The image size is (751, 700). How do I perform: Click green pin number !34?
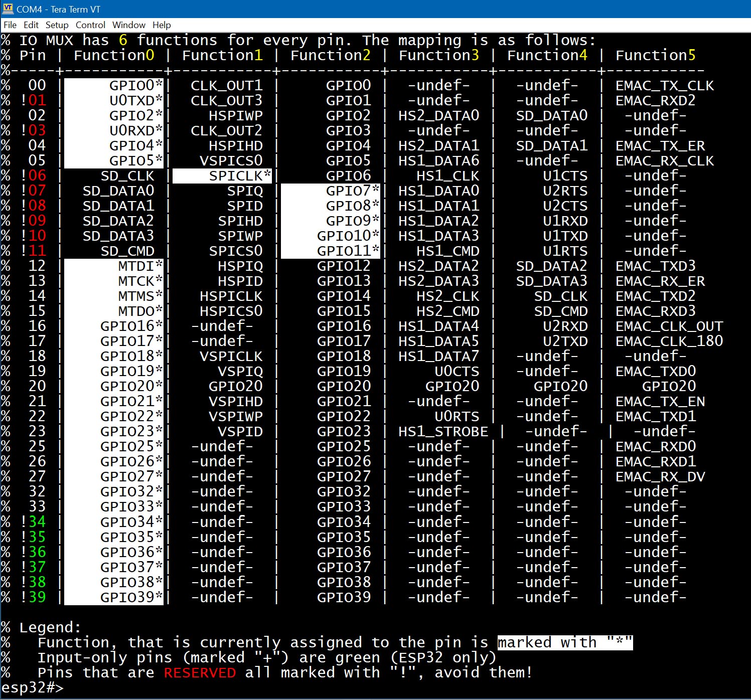point(33,522)
